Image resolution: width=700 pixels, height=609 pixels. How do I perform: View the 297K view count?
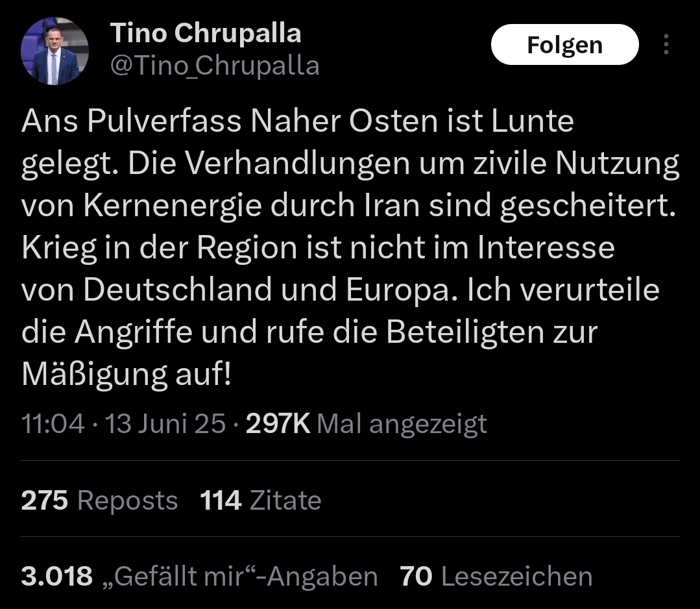(x=278, y=424)
